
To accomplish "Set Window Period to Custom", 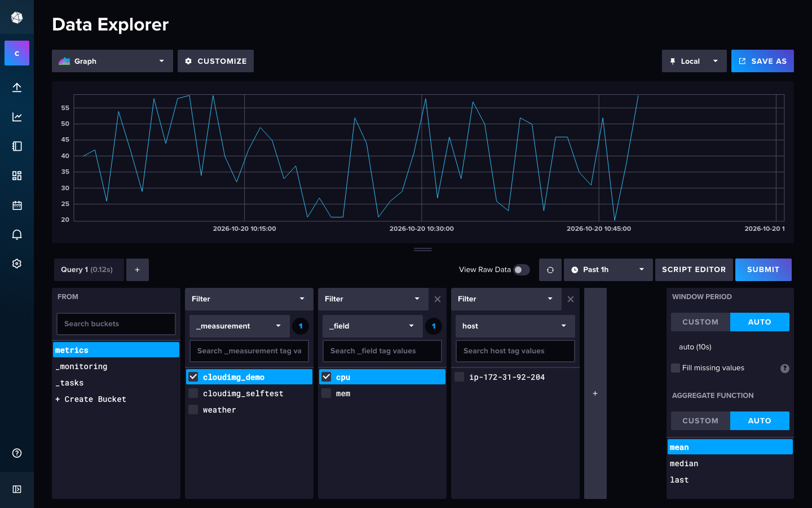I will pyautogui.click(x=700, y=322).
